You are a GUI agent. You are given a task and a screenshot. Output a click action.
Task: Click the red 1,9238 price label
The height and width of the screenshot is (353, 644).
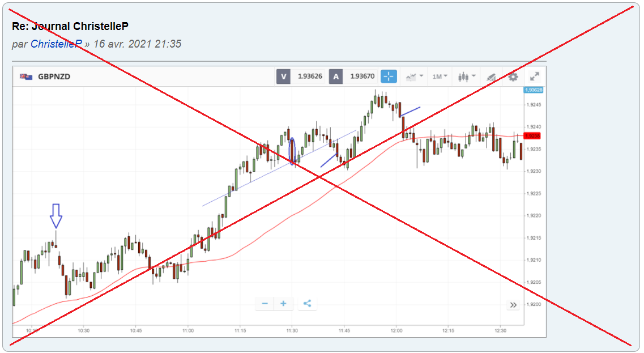533,136
